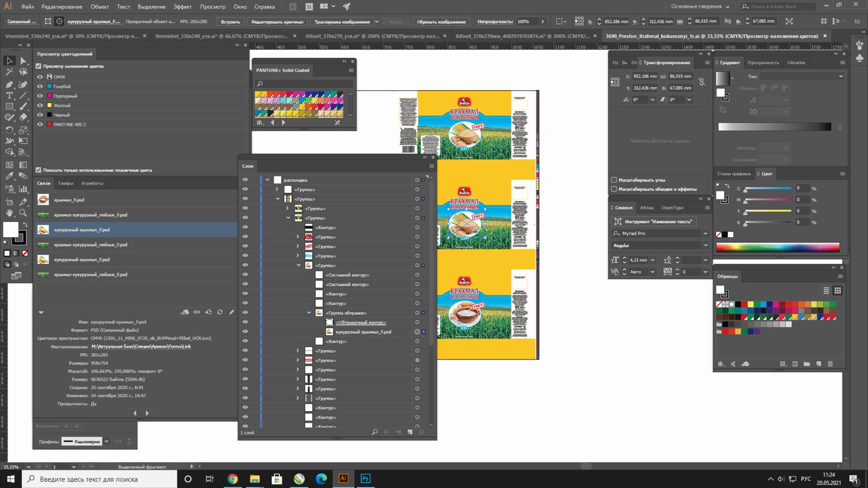The height and width of the screenshot is (488, 868).
Task: Select the Eraser tool
Action: coord(23,118)
